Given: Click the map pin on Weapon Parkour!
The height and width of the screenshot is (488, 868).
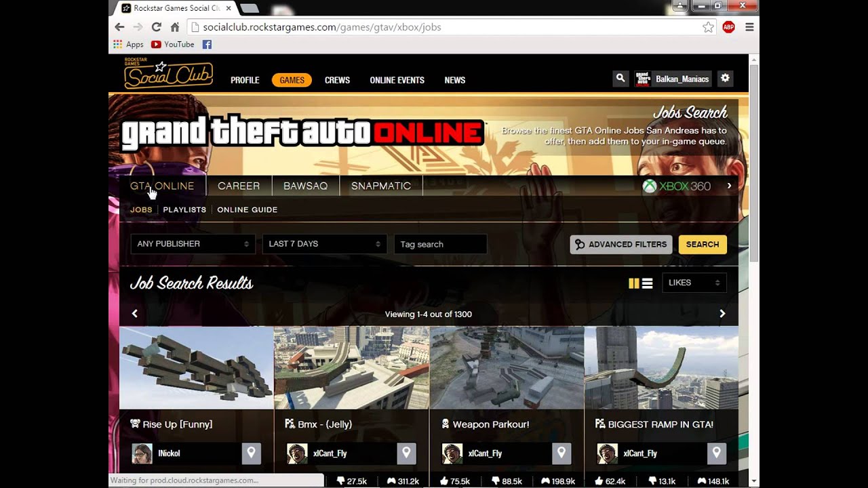Looking at the screenshot, I should [x=561, y=453].
